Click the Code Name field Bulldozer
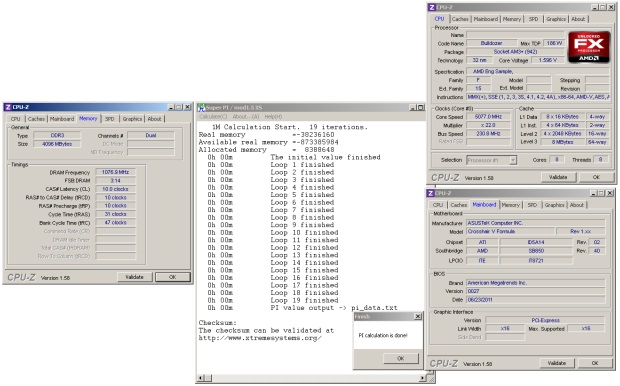 (491, 43)
